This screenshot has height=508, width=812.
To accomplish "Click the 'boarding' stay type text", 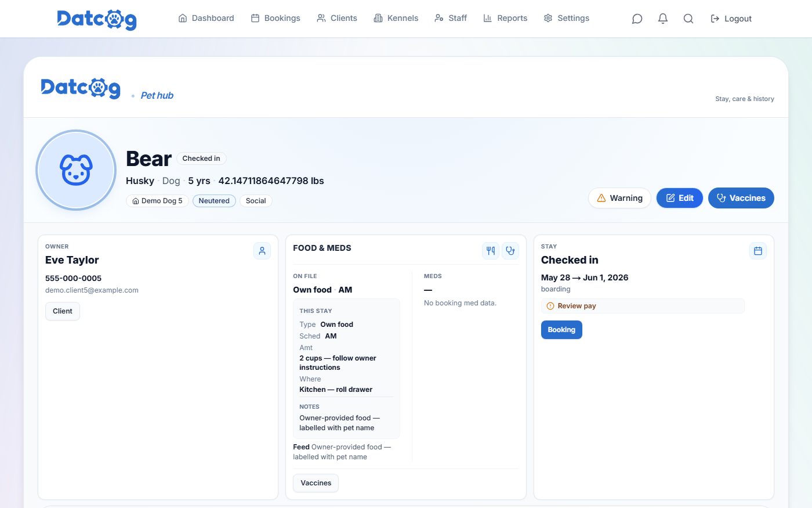I will (x=556, y=289).
